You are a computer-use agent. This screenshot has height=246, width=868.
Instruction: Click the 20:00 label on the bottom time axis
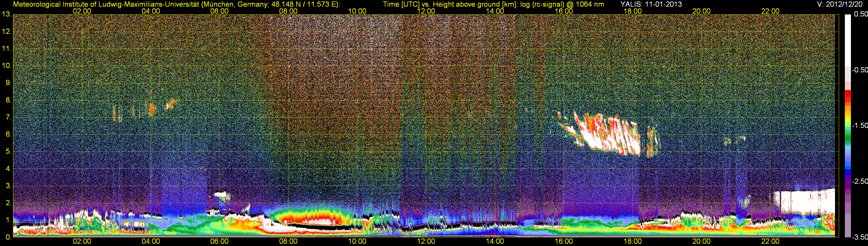coord(702,241)
